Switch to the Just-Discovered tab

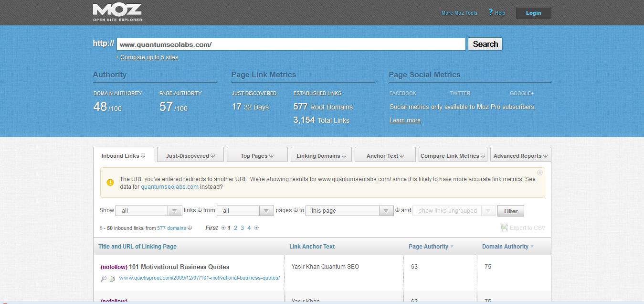click(190, 155)
